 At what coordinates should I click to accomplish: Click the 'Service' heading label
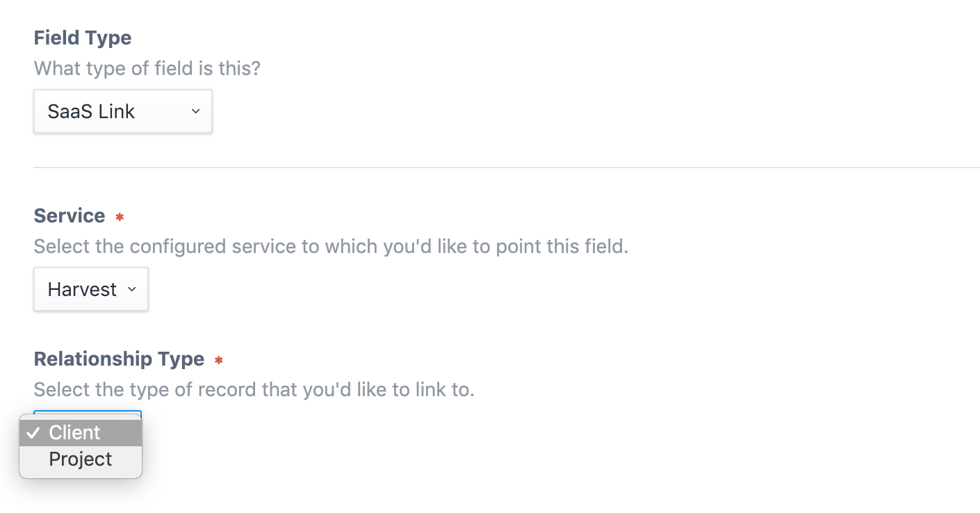[70, 215]
